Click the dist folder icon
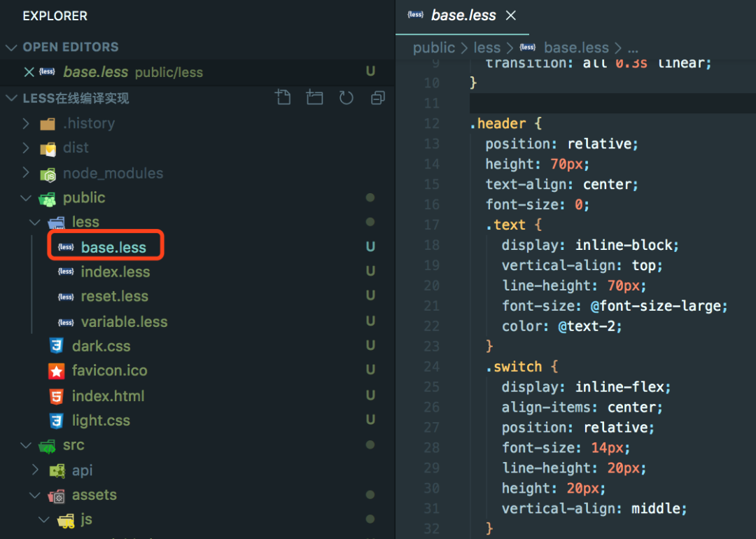The width and height of the screenshot is (756, 539). click(x=48, y=149)
